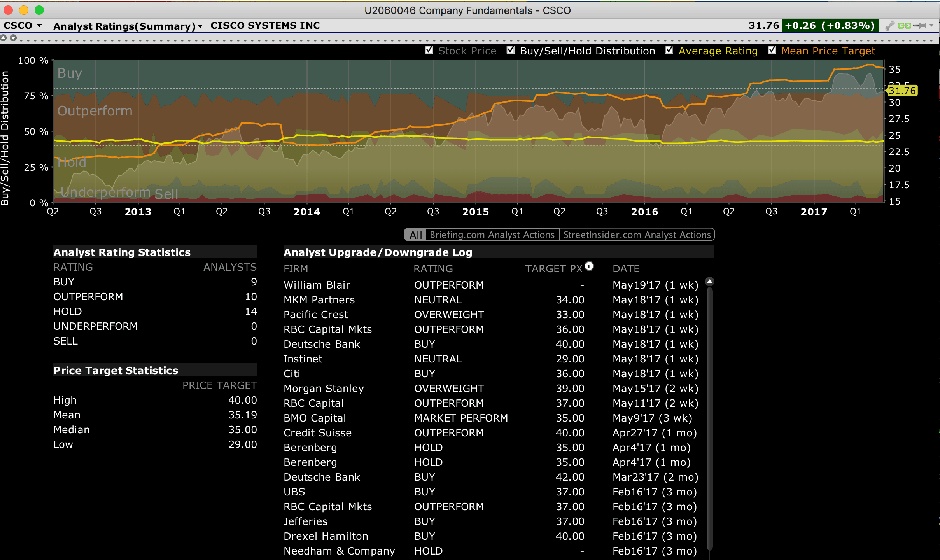Click the Mean price target value 35.19
This screenshot has width=940, height=560.
click(x=242, y=415)
